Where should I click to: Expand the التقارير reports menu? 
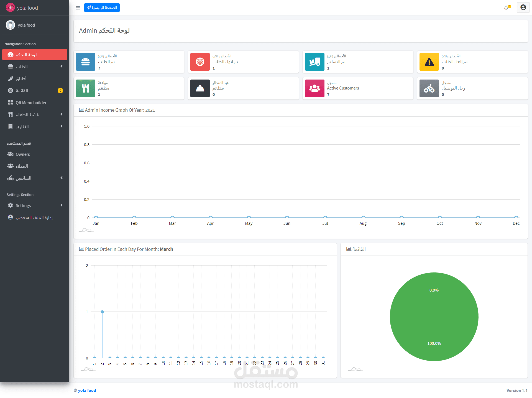tap(62, 126)
